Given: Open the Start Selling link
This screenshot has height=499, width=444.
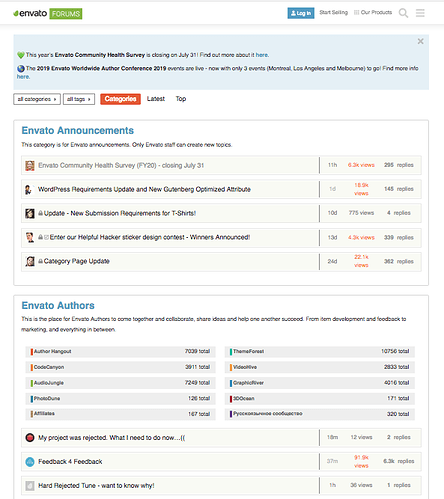Looking at the screenshot, I should 333,12.
